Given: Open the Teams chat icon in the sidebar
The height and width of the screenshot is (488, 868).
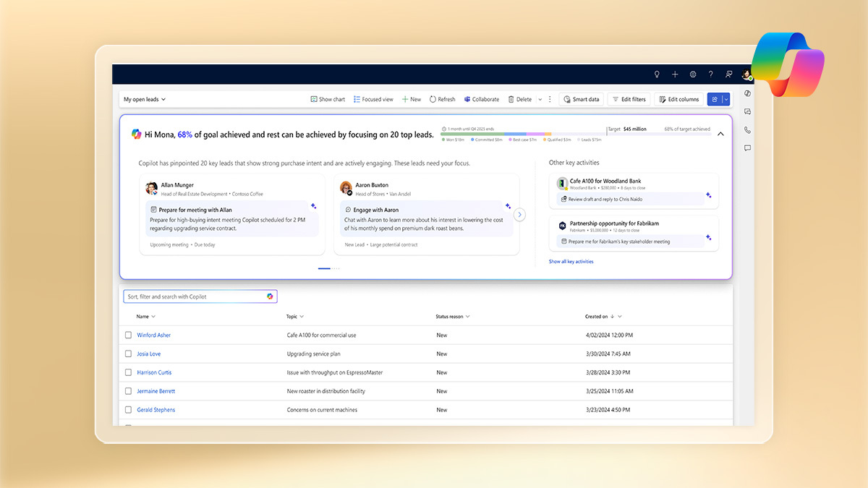Looking at the screenshot, I should [x=747, y=111].
